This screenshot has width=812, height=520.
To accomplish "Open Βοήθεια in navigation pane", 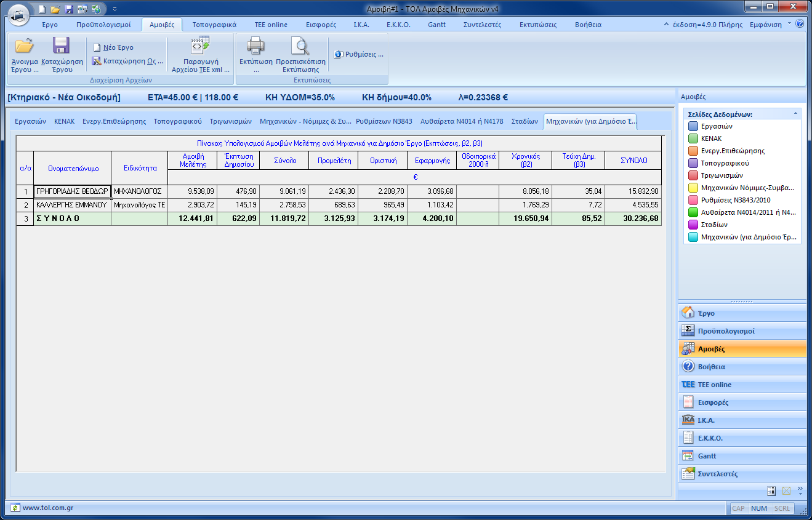I will point(742,366).
